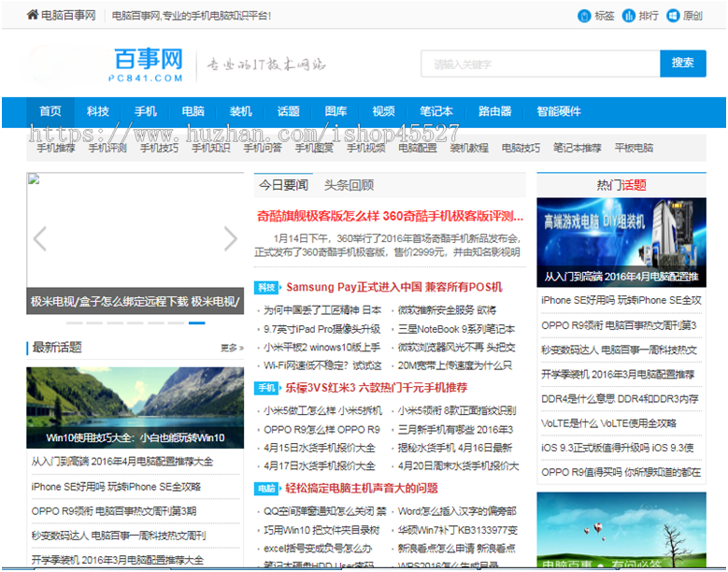
Task: Open excel括号变成负号怎么办 article
Action: pyautogui.click(x=318, y=549)
